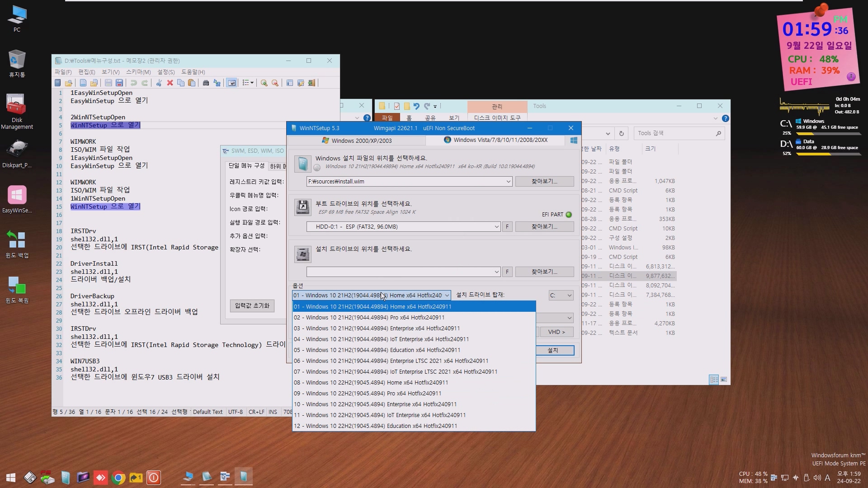Open the C: mount drive letter dropdown
This screenshot has width=868, height=488.
tap(561, 296)
